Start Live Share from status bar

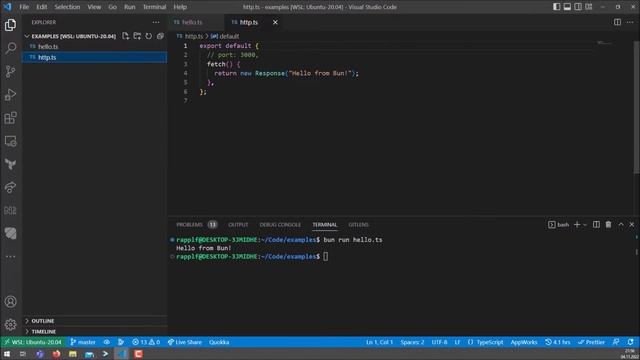coord(184,342)
